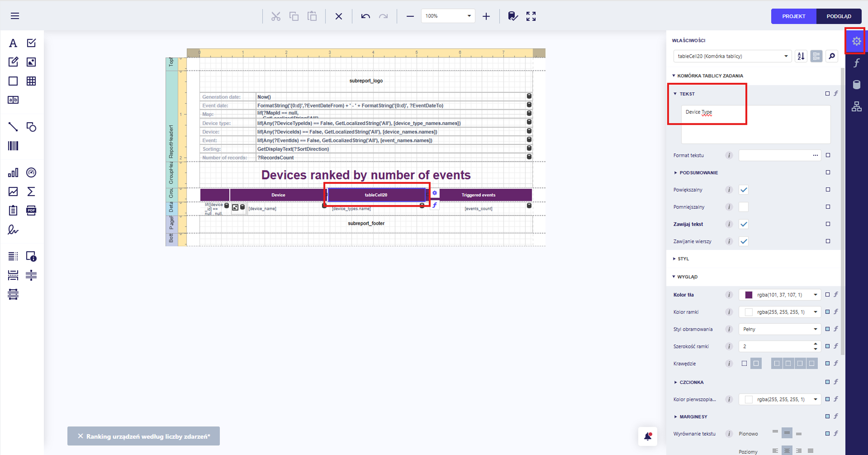Viewport: 868px width, 455px height.
Task: Toggle fullscreen mode icon
Action: [531, 16]
